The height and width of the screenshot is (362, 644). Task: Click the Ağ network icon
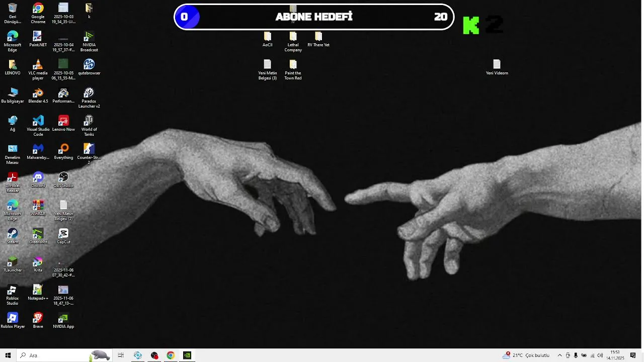13,124
